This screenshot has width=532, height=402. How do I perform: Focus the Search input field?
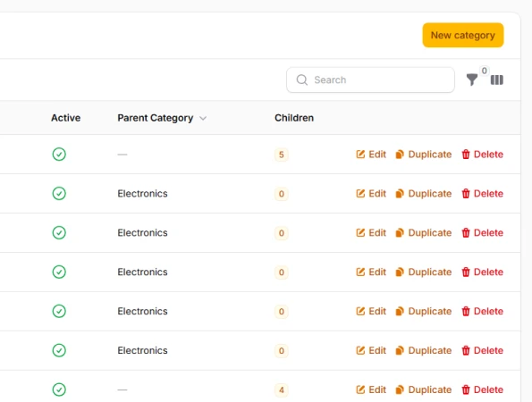tap(370, 80)
